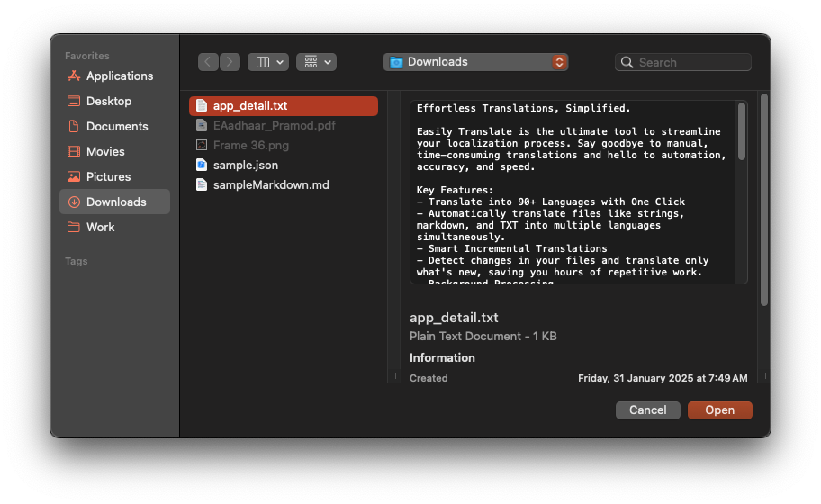Click the Information heading
Viewport: 821px width, 504px height.
tap(442, 357)
